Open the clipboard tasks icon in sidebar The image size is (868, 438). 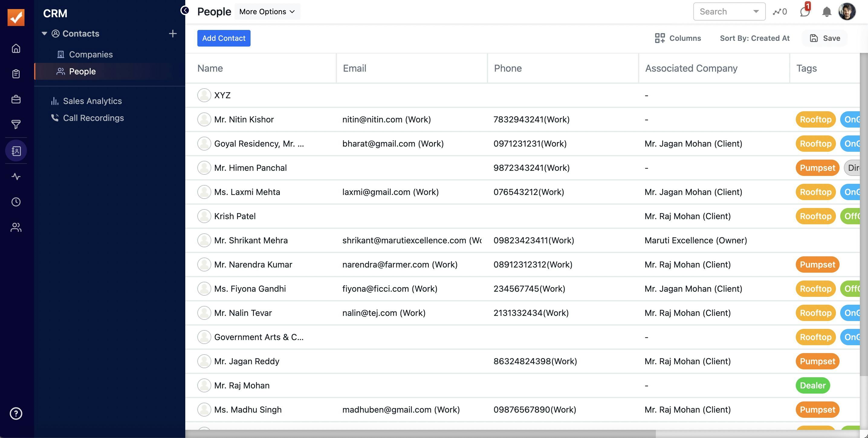point(16,74)
